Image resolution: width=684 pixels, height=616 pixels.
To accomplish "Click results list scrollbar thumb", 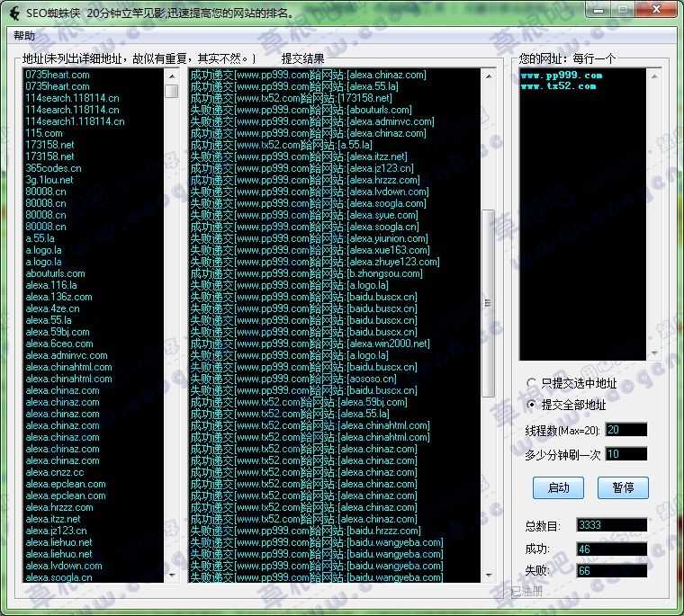I will click(x=488, y=303).
